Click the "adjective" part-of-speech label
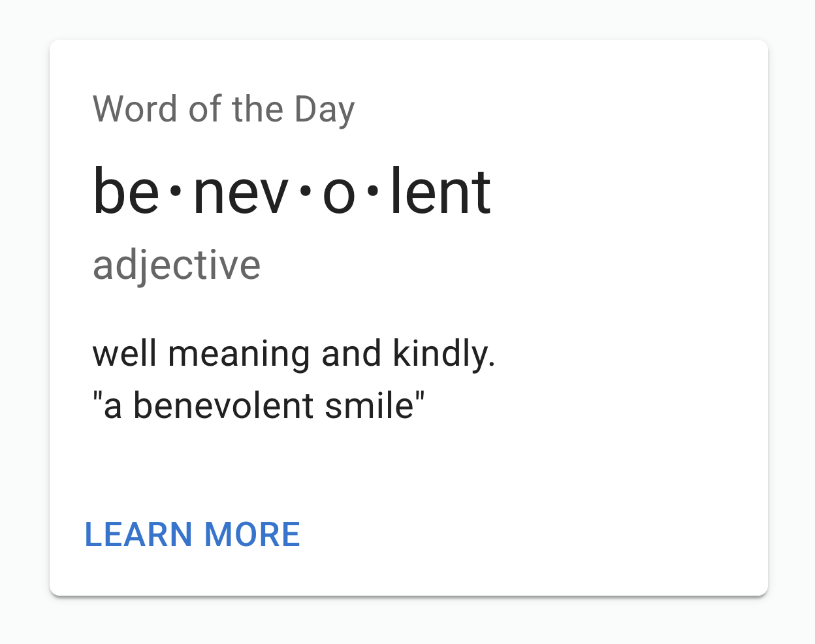This screenshot has width=815, height=644. tap(177, 265)
